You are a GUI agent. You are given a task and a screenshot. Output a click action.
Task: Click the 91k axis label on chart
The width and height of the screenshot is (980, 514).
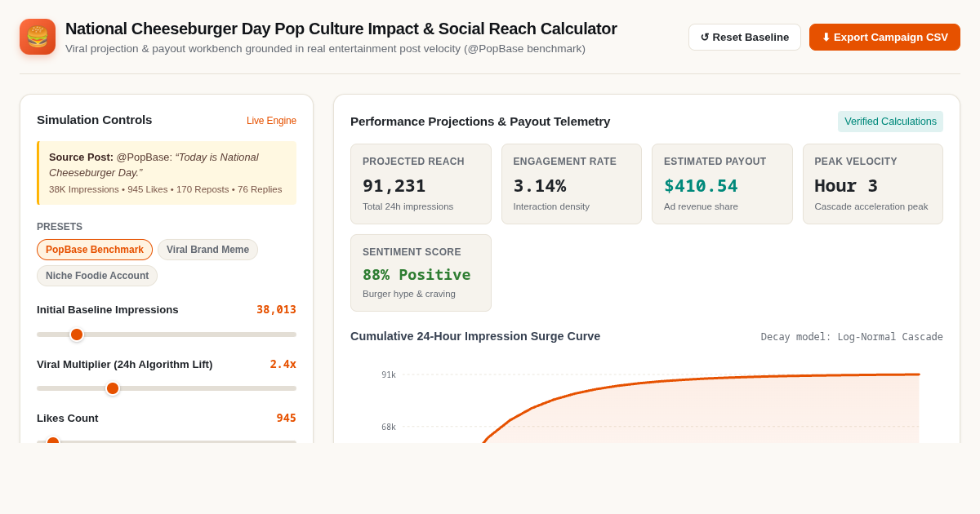(x=389, y=375)
